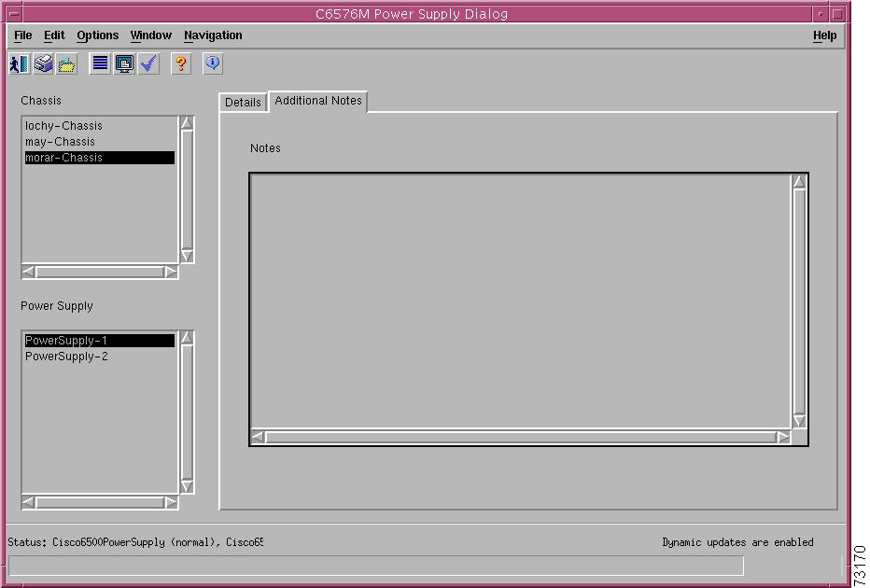Click the blue horizontal lines toolbar icon
Image resolution: width=870 pixels, height=588 pixels.
101,63
